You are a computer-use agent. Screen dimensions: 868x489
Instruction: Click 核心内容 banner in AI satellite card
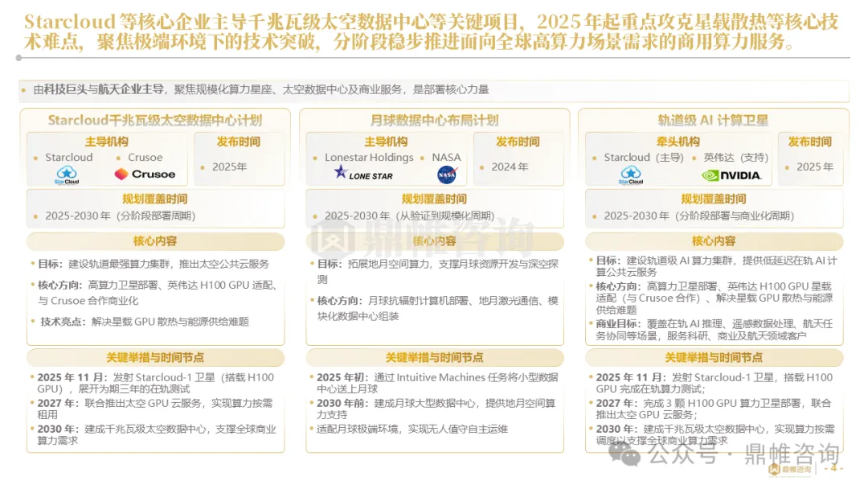click(714, 241)
